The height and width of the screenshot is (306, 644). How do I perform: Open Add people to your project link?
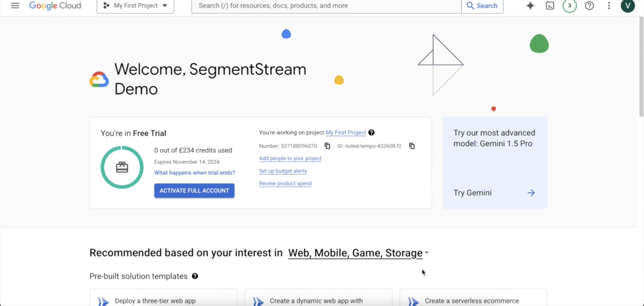click(x=290, y=158)
